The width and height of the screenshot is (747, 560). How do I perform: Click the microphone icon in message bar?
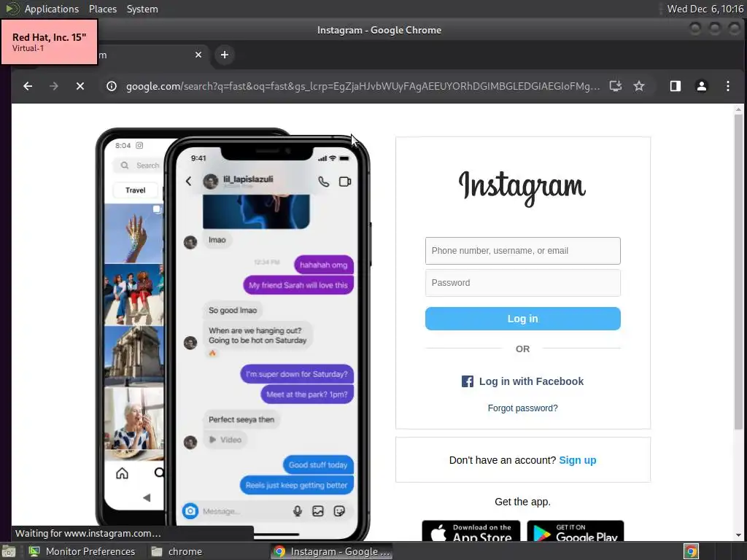(x=298, y=511)
